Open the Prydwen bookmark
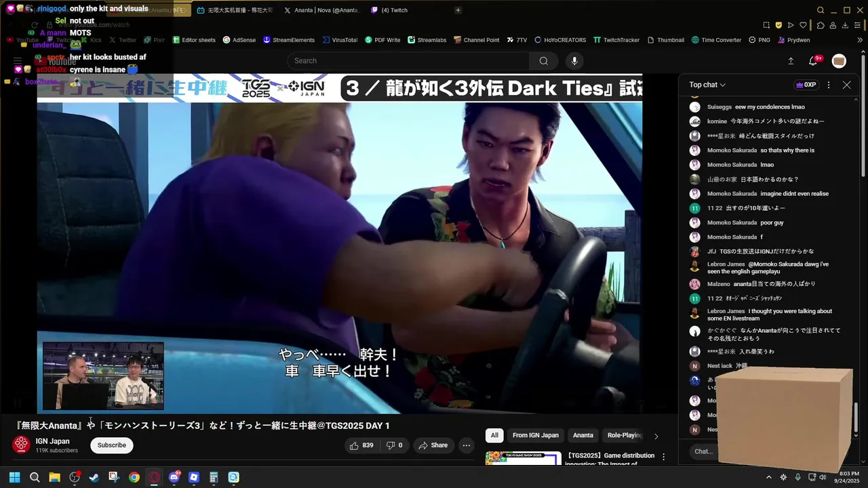The width and height of the screenshot is (868, 488). 793,40
